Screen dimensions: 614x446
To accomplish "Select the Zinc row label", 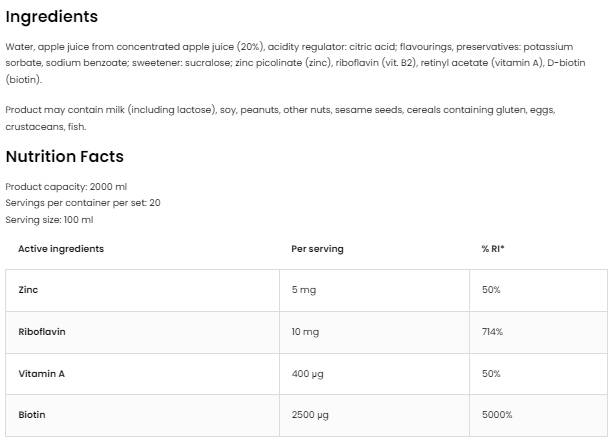I will click(28, 290).
